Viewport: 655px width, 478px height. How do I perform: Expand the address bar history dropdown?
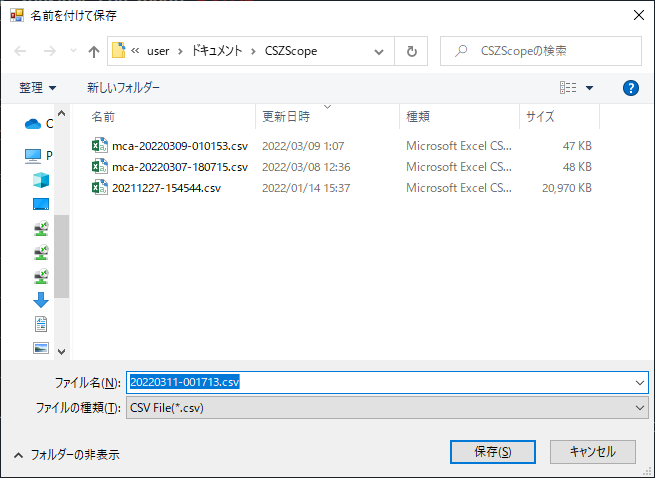click(x=379, y=51)
